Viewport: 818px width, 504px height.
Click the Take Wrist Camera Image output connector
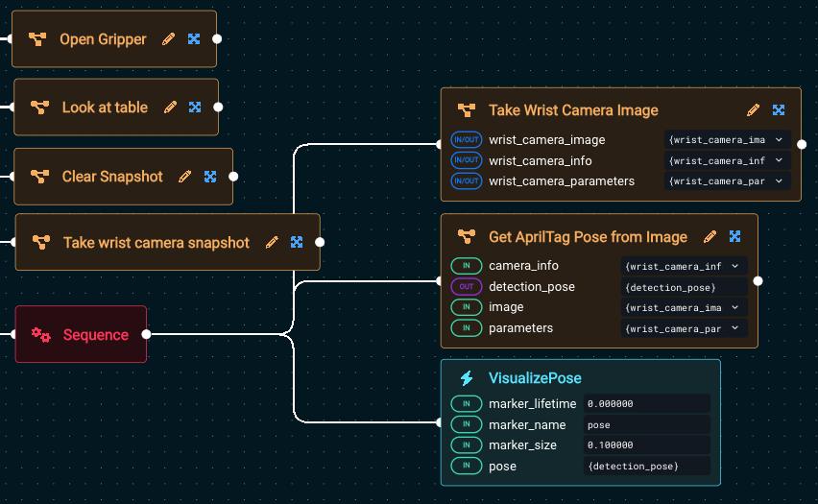[802, 144]
